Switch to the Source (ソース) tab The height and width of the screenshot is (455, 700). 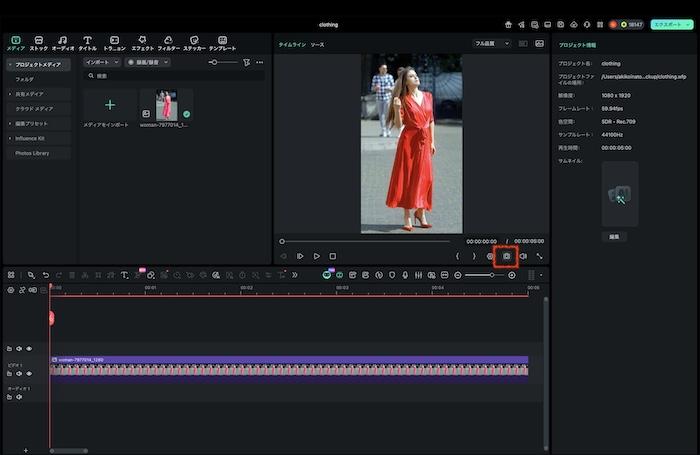point(317,45)
